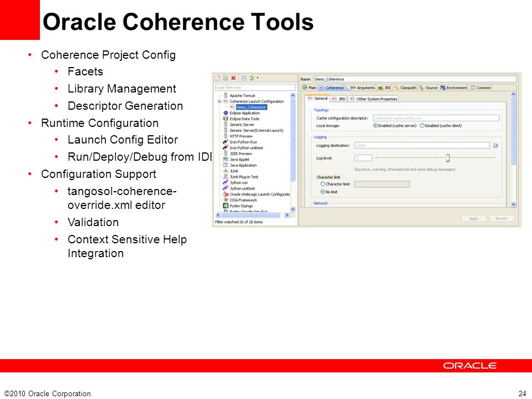The width and height of the screenshot is (532, 399).
Task: Click the New launch configuration icon
Action: point(218,78)
